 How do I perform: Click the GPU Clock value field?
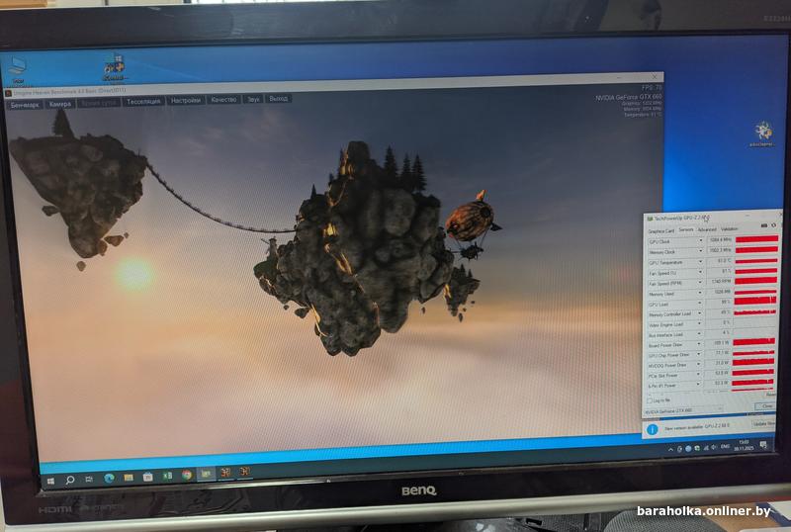click(720, 239)
